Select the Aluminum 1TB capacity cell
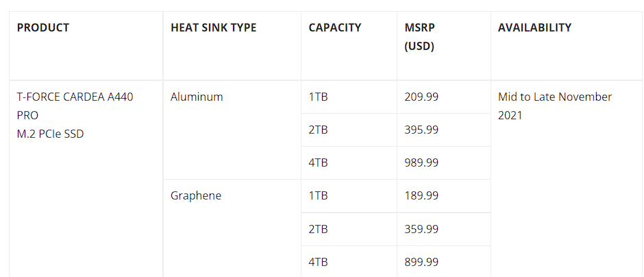Image resolution: width=644 pixels, height=277 pixels. click(349, 97)
